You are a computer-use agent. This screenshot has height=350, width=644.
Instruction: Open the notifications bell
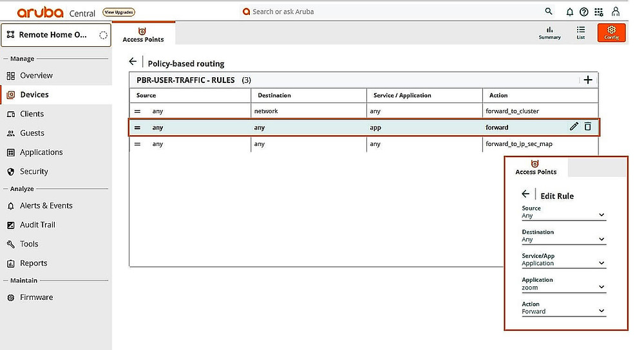570,12
